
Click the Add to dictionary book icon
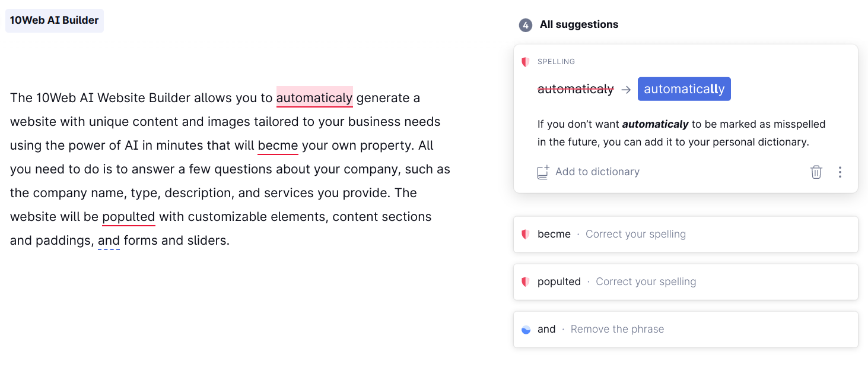click(543, 172)
